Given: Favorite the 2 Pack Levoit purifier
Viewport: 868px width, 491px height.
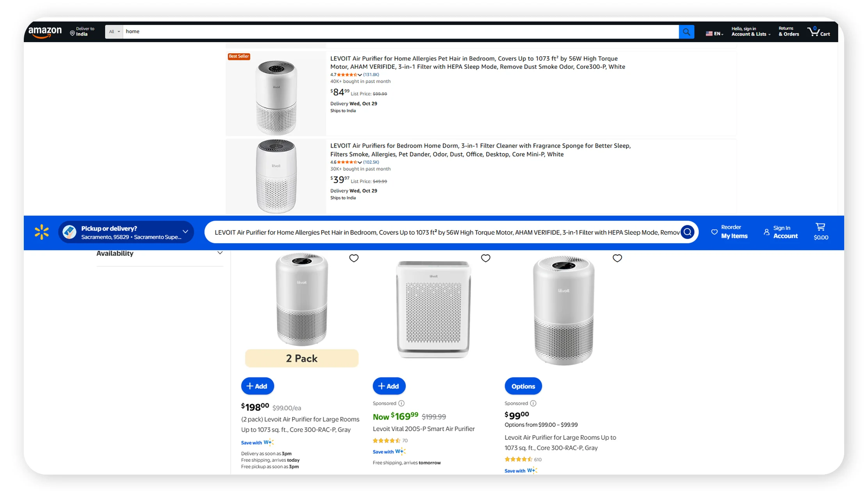Looking at the screenshot, I should coord(354,258).
